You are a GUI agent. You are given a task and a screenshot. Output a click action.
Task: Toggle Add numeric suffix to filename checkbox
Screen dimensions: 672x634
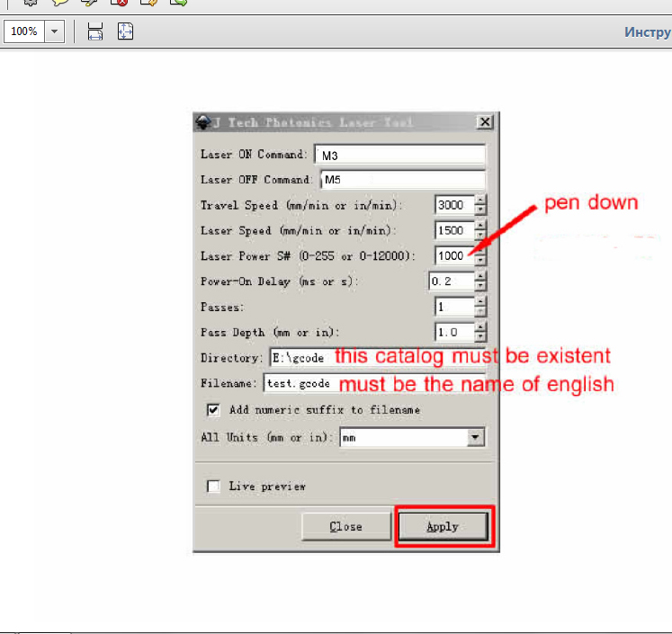[x=213, y=410]
